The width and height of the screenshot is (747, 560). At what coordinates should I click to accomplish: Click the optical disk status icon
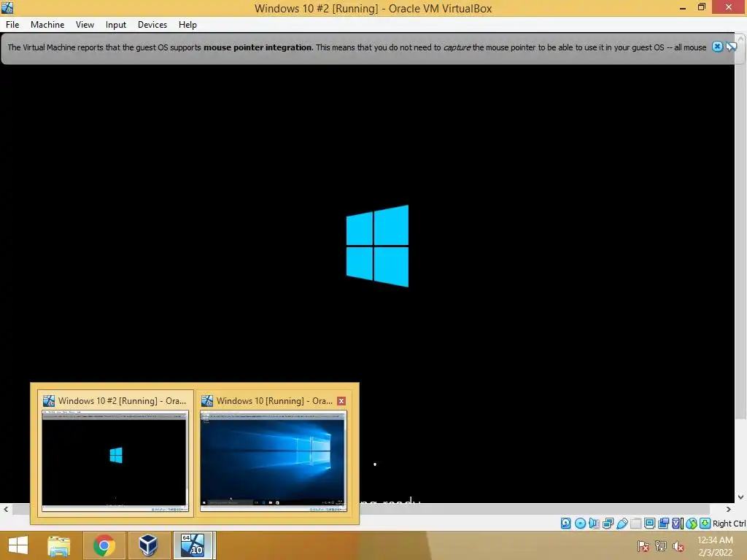pos(580,524)
